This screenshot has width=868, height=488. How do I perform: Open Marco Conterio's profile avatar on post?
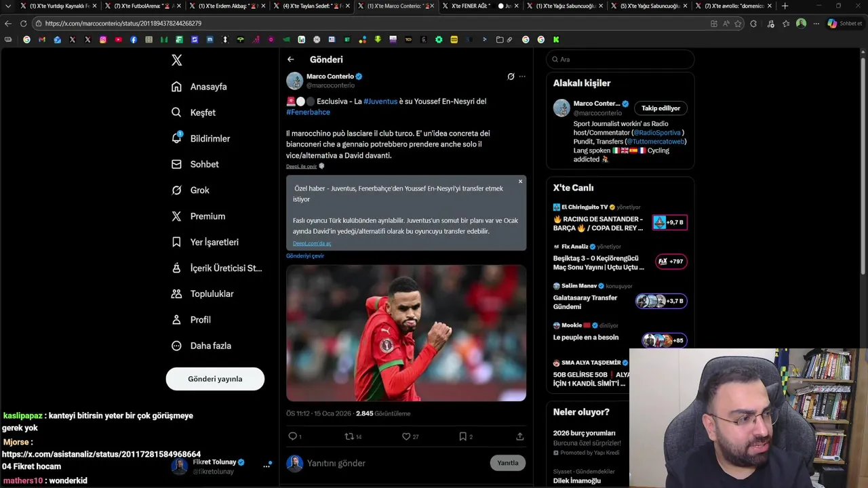294,81
